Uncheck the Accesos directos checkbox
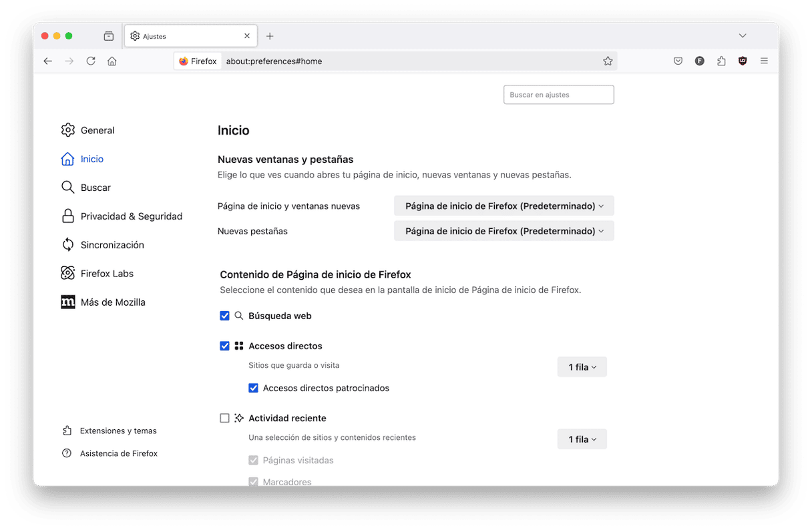This screenshot has width=812, height=530. tap(224, 346)
